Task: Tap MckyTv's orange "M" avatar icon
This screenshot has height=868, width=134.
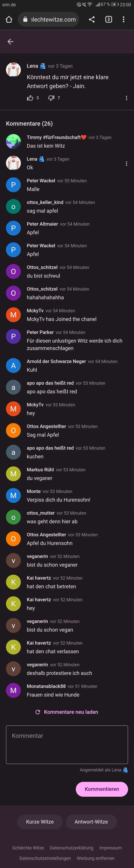Action: click(x=14, y=315)
